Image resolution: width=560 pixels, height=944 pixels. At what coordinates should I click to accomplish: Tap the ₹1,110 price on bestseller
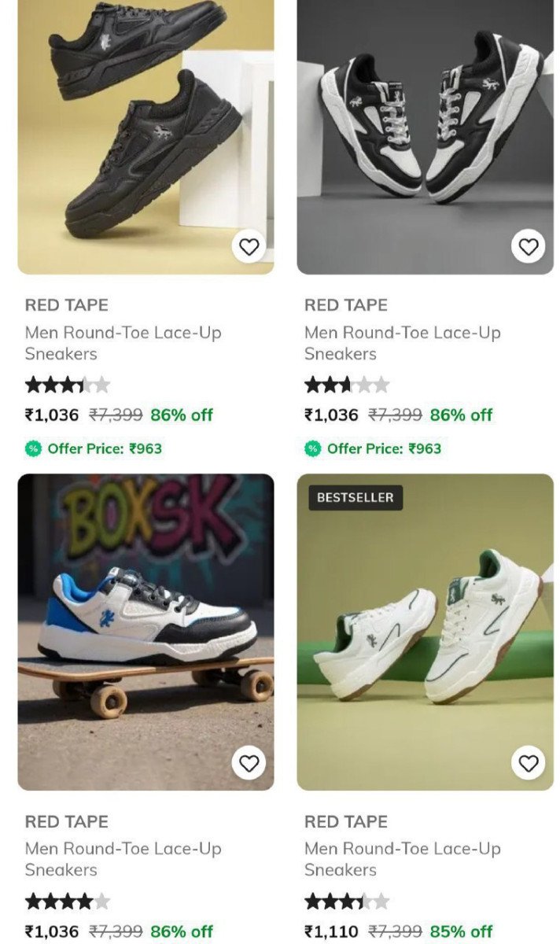(x=331, y=931)
